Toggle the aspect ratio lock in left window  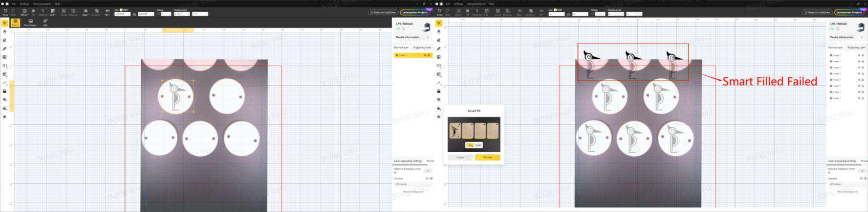coord(134,14)
